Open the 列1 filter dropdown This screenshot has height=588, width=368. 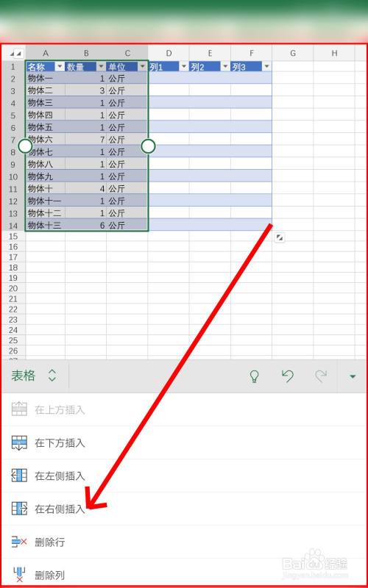pyautogui.click(x=183, y=67)
